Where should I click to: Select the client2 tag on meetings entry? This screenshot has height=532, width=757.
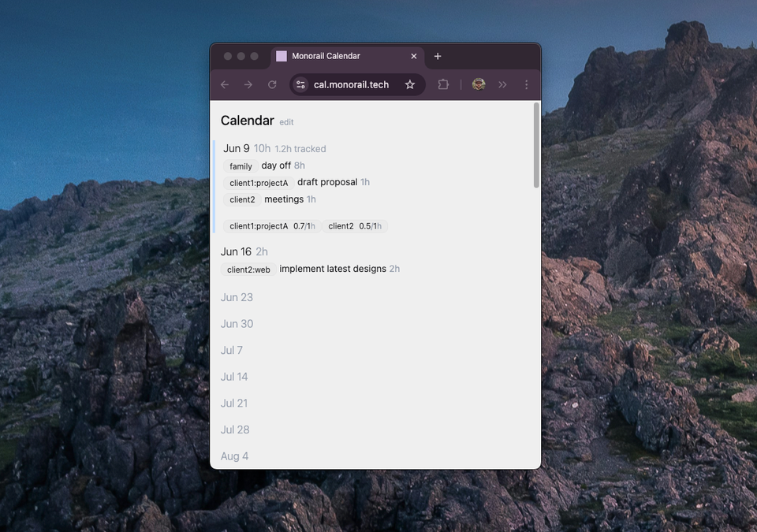[242, 199]
